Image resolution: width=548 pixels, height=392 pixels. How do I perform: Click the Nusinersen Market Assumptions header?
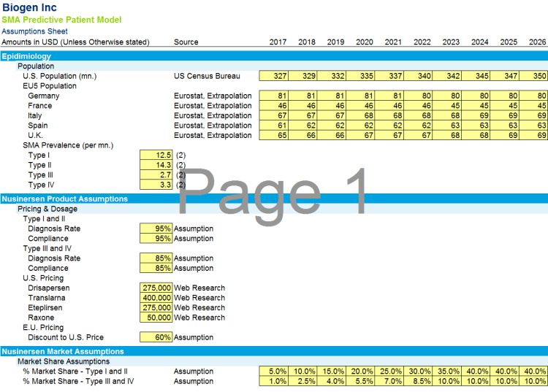click(x=63, y=352)
